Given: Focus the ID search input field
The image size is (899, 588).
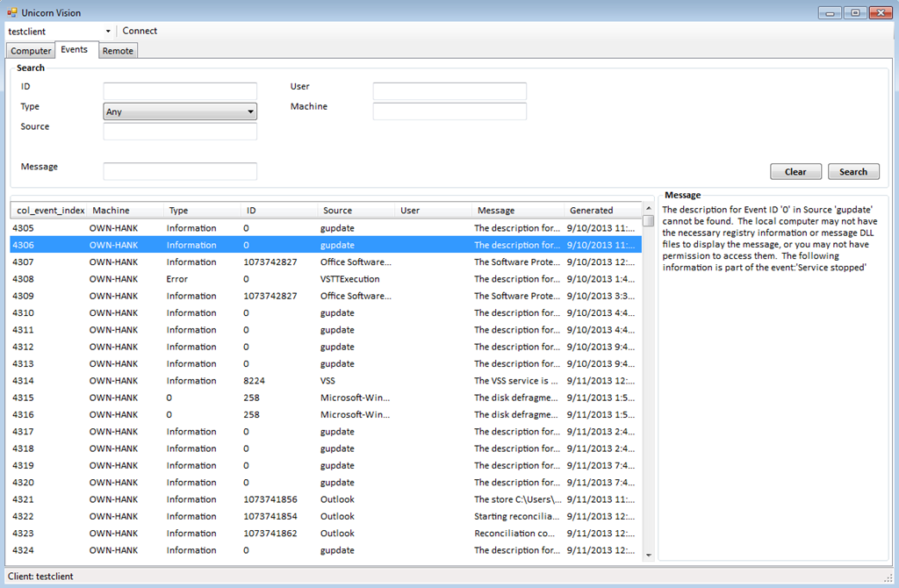Looking at the screenshot, I should 180,91.
